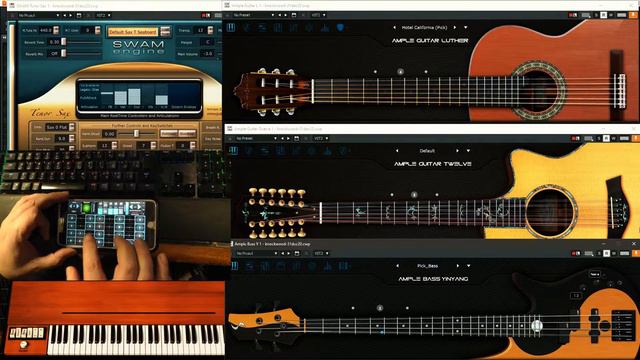Image resolution: width=640 pixels, height=360 pixels.
Task: Open the first panel icon in Ample Guitar Twelve
Action: coord(233,151)
